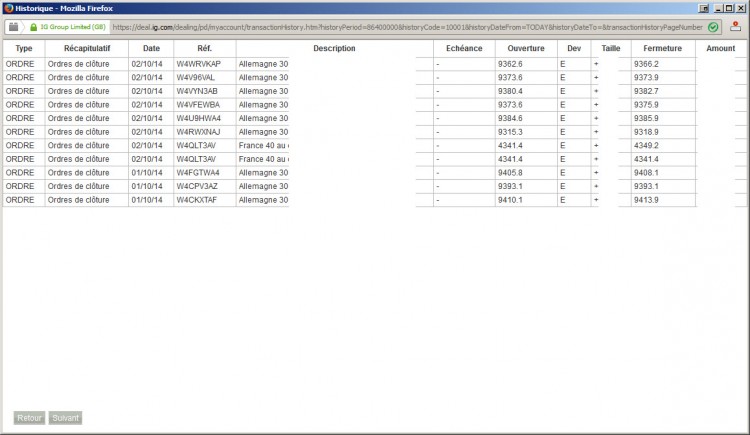The image size is (750, 435).
Task: Select reference W4RWXNAJ
Action: coord(199,132)
